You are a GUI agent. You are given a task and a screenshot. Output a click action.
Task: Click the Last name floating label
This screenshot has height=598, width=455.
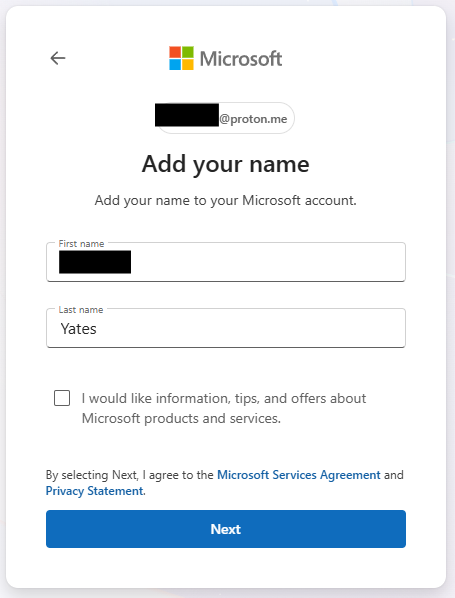(x=81, y=310)
